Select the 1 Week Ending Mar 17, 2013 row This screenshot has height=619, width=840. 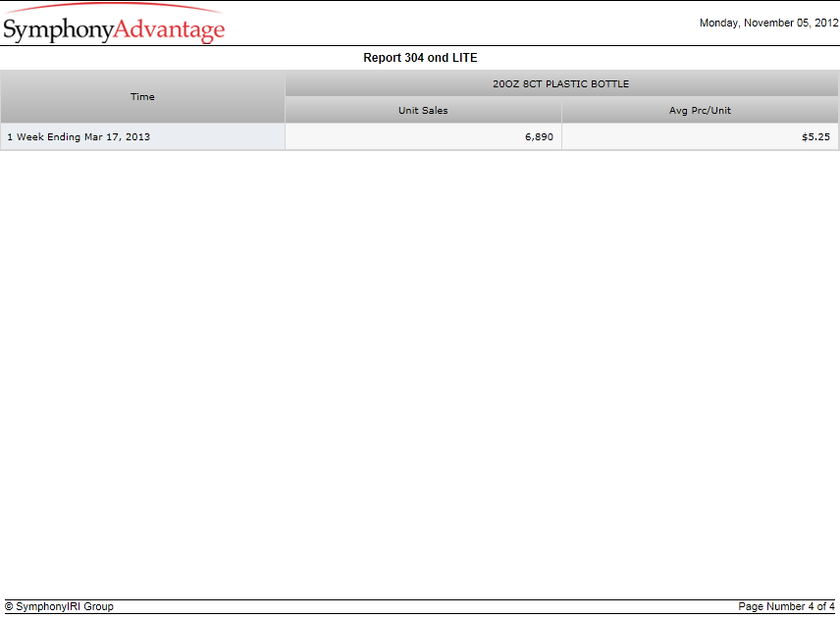coord(419,137)
